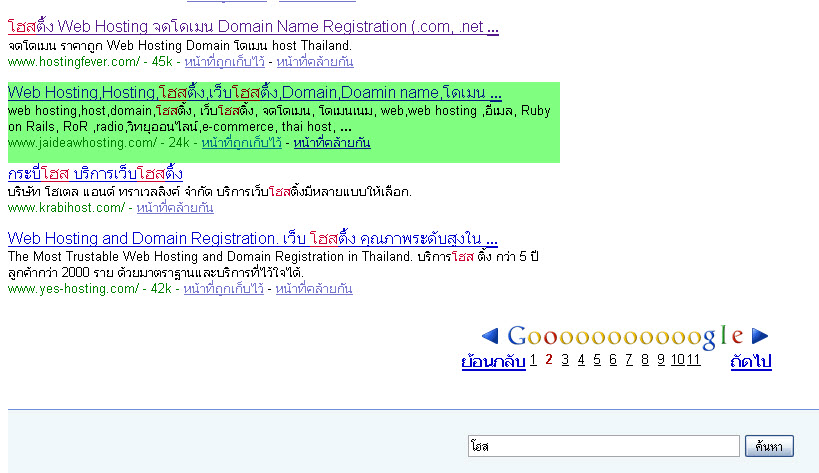The width and height of the screenshot is (819, 473).
Task: Open Web Hosting and Domain Registration result
Action: 253,239
